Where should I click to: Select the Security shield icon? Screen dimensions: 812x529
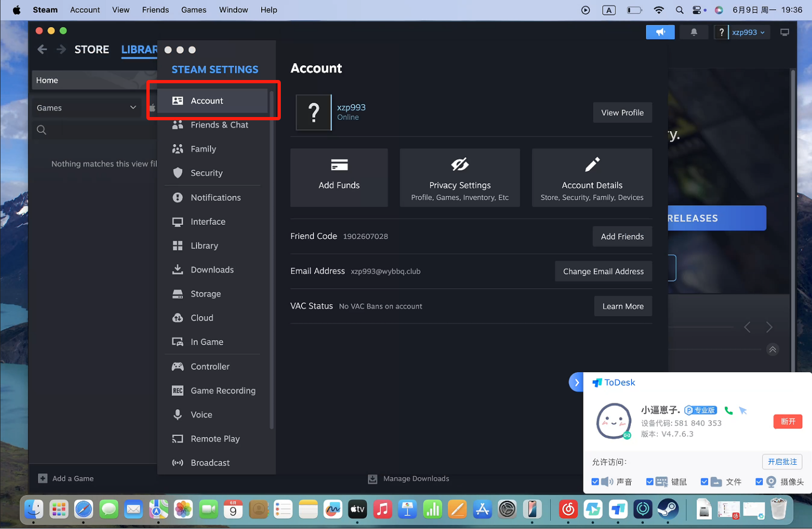tap(177, 173)
